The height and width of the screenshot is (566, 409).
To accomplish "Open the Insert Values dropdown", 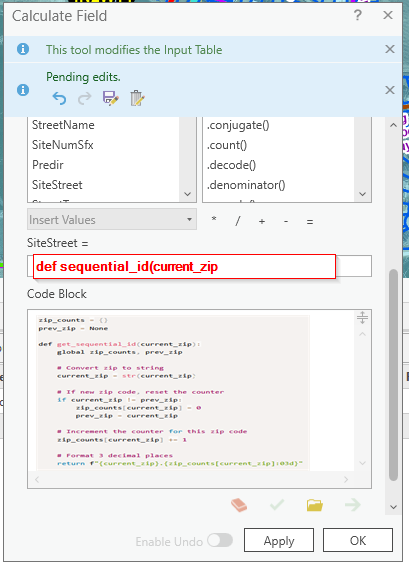I will coord(112,219).
